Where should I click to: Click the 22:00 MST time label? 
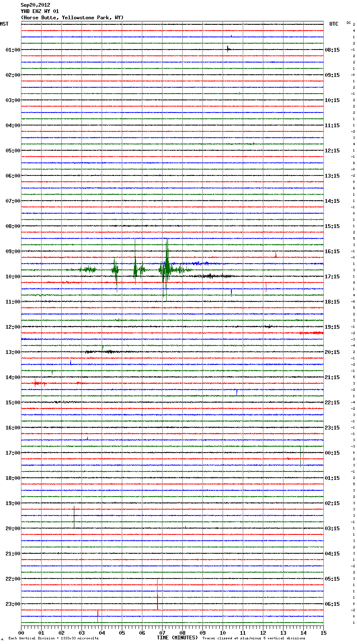(x=13, y=579)
